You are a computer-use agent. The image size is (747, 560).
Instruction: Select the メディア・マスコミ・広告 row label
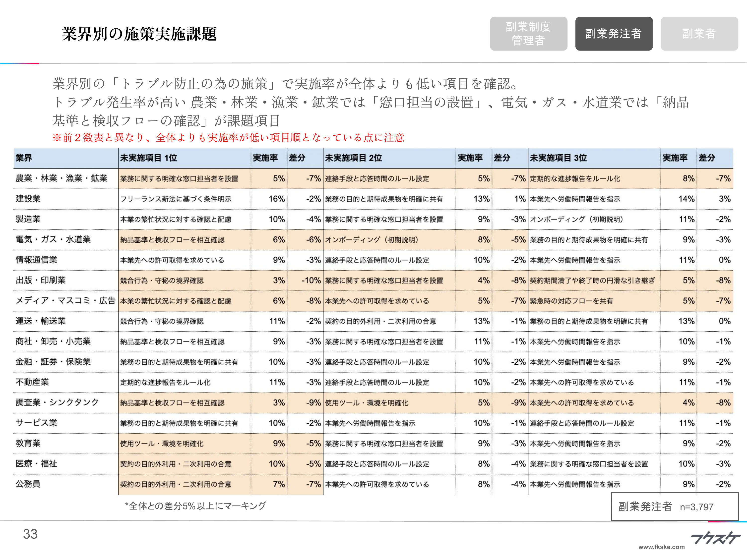[65, 300]
